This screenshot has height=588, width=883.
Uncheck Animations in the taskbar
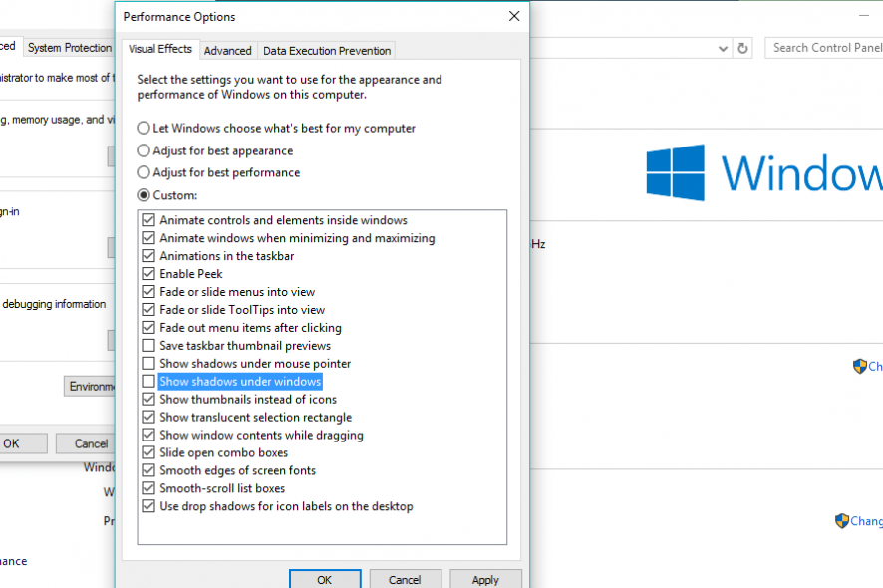tap(148, 256)
